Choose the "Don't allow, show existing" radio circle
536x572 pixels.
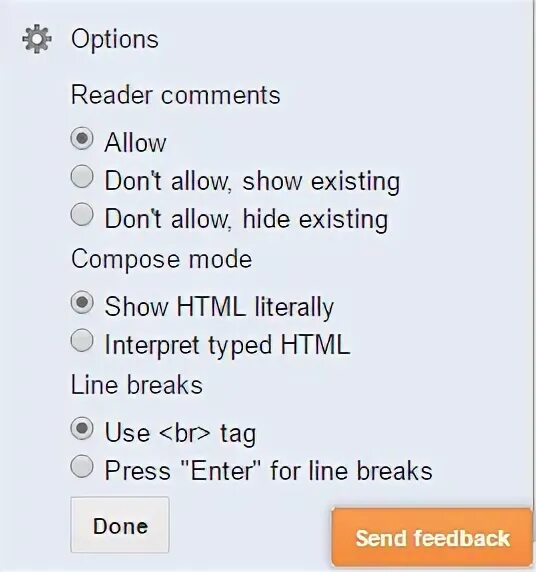(82, 177)
